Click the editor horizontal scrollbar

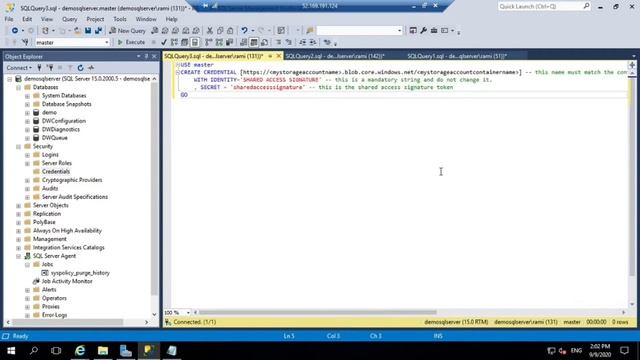pos(318,313)
